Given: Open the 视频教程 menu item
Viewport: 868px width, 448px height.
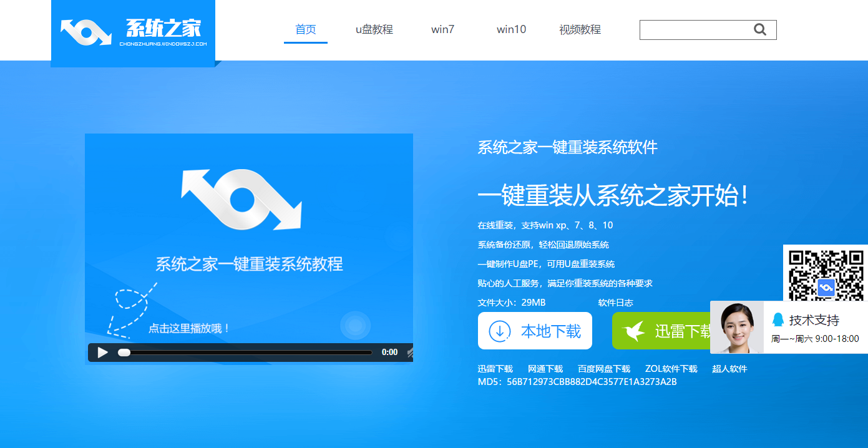Looking at the screenshot, I should [x=580, y=29].
